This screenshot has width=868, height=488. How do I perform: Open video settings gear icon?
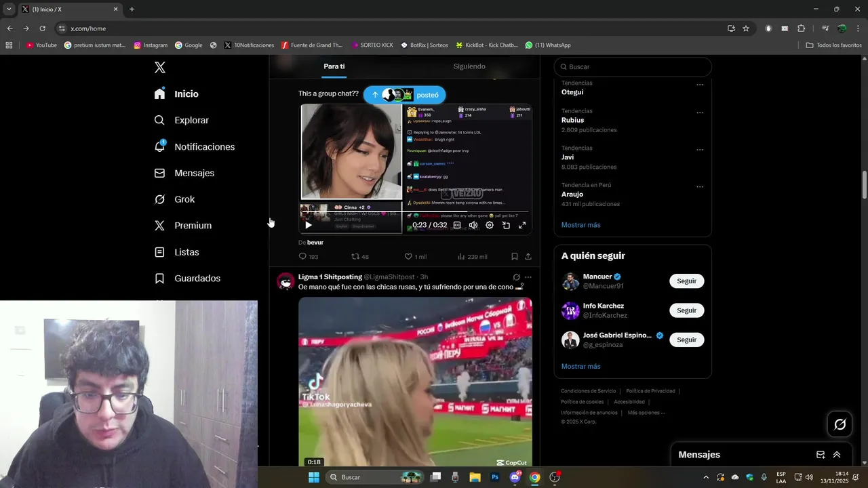(x=490, y=225)
